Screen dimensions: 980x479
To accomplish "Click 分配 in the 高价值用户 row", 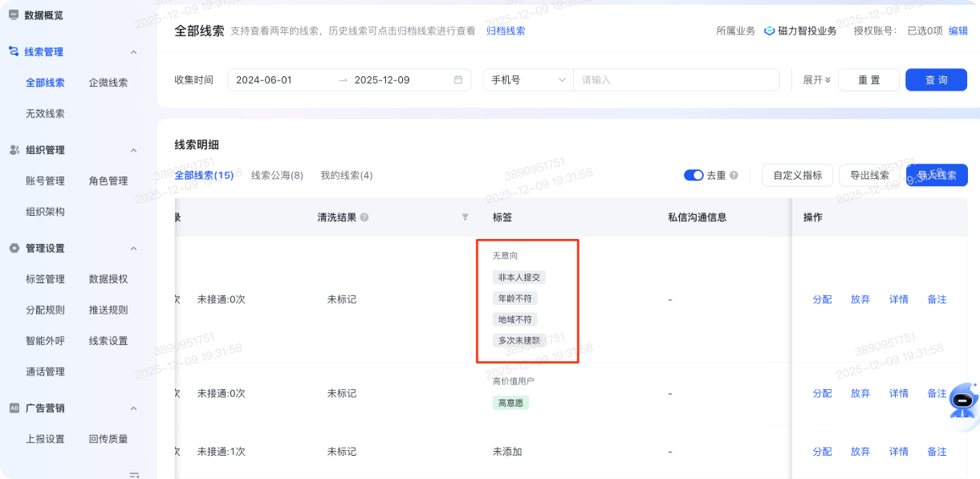I will pos(822,393).
